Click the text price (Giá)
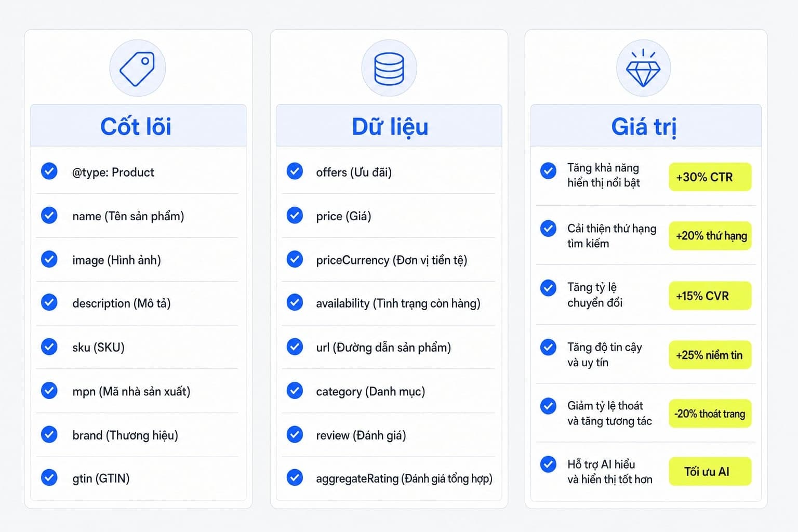This screenshot has width=798, height=532. [343, 216]
